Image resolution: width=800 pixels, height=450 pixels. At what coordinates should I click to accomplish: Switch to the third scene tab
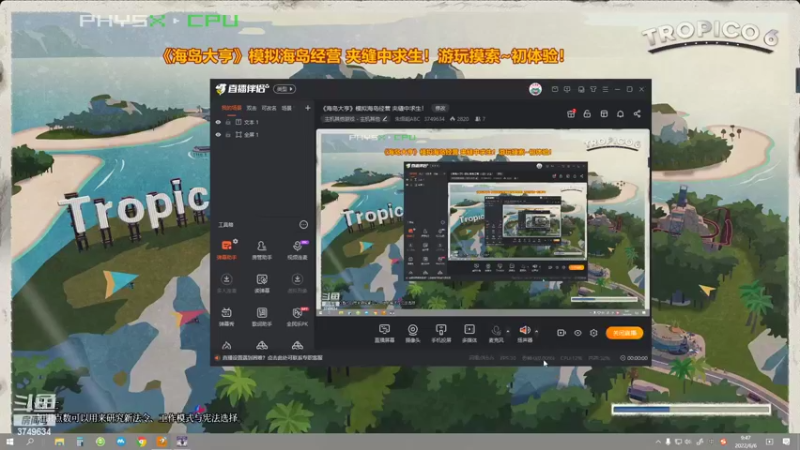point(269,108)
